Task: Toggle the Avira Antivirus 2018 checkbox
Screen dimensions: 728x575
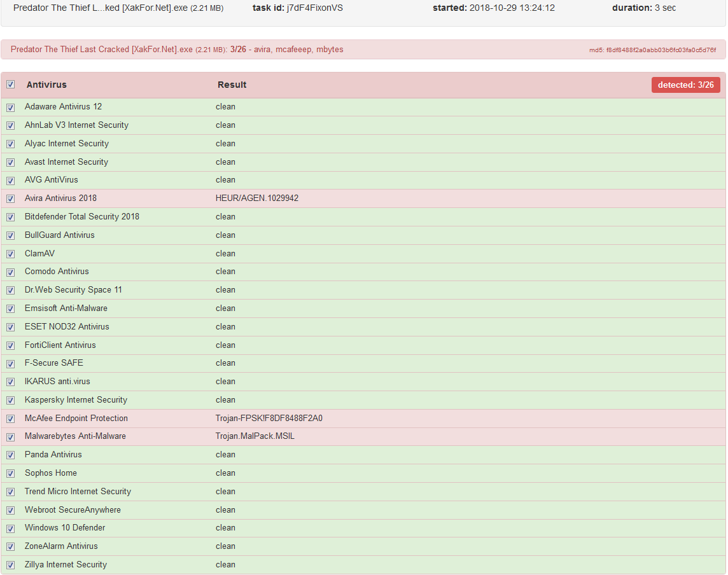Action: tap(11, 198)
